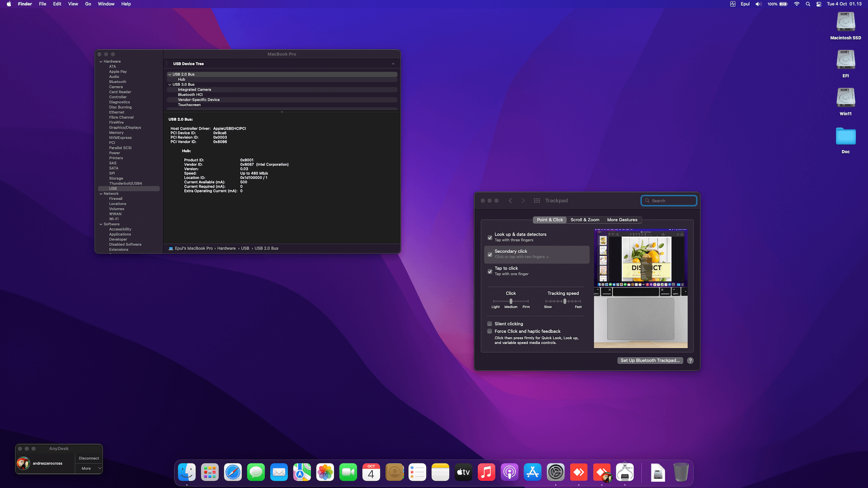Focus the Search field in Trackpad window
This screenshot has width=868, height=488.
click(669, 201)
